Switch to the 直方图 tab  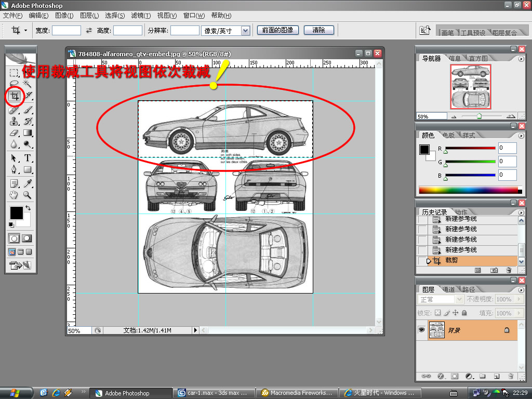tap(478, 58)
